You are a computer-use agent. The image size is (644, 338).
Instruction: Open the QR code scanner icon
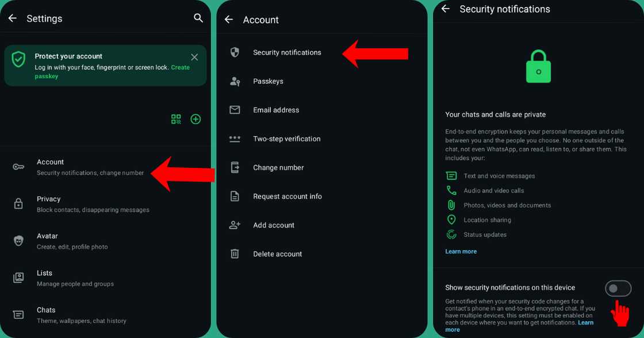176,119
